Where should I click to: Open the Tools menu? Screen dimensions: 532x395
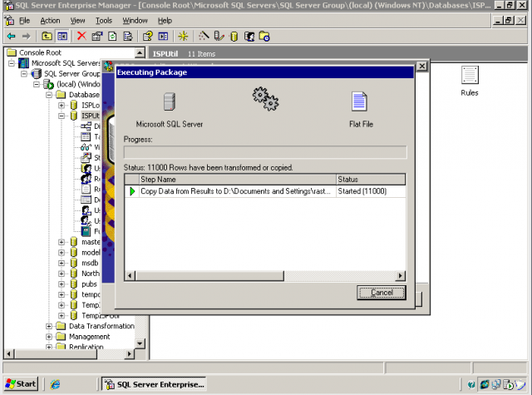(x=103, y=20)
